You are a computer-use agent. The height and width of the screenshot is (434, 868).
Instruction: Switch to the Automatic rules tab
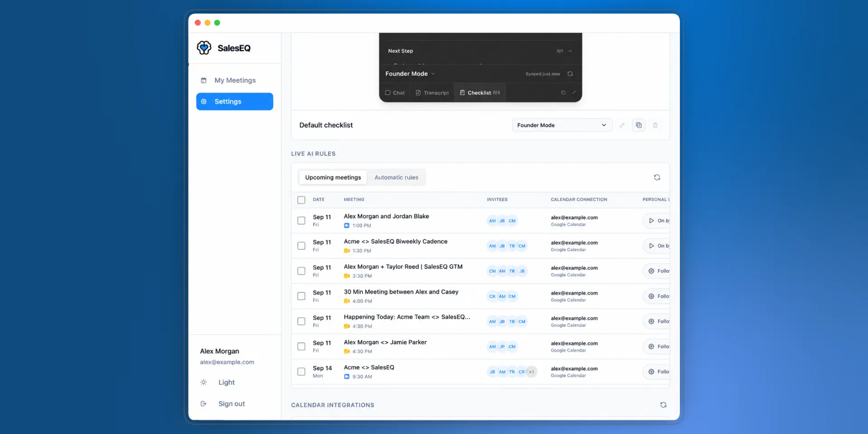click(396, 177)
